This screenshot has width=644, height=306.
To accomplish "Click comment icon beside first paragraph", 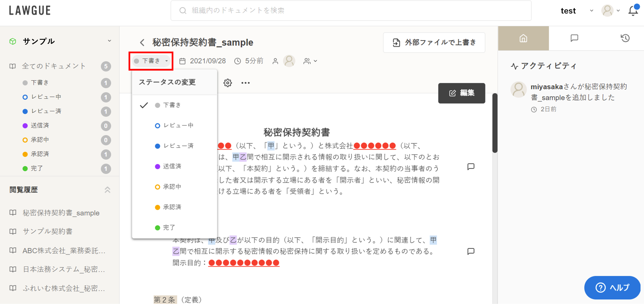I will pos(471,167).
